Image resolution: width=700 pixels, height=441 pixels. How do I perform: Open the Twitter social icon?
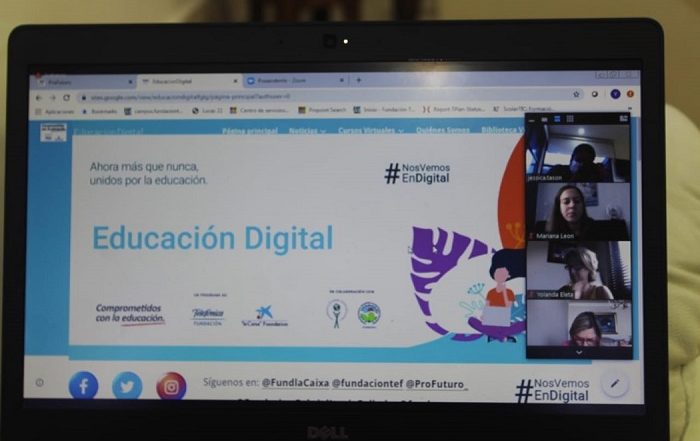(127, 385)
